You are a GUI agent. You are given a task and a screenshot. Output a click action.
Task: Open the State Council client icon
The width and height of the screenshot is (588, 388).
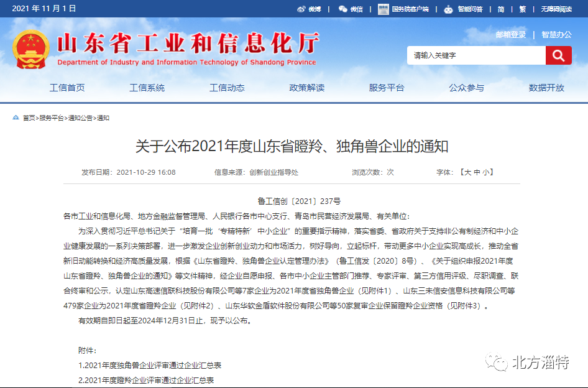pos(384,9)
